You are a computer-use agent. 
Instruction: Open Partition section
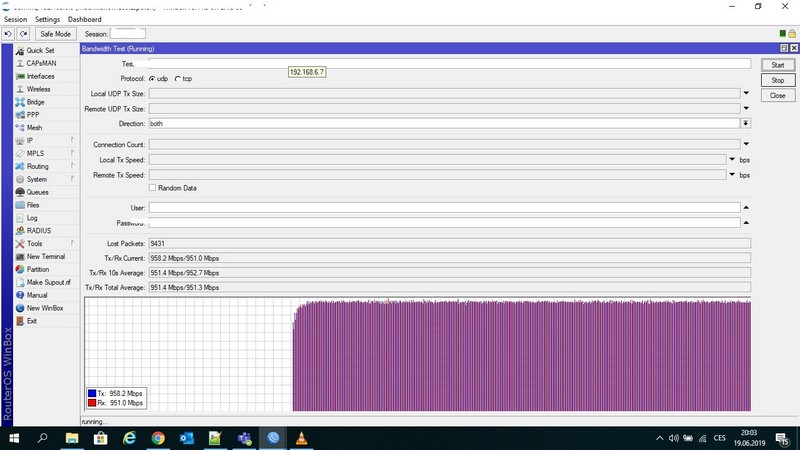(x=38, y=269)
